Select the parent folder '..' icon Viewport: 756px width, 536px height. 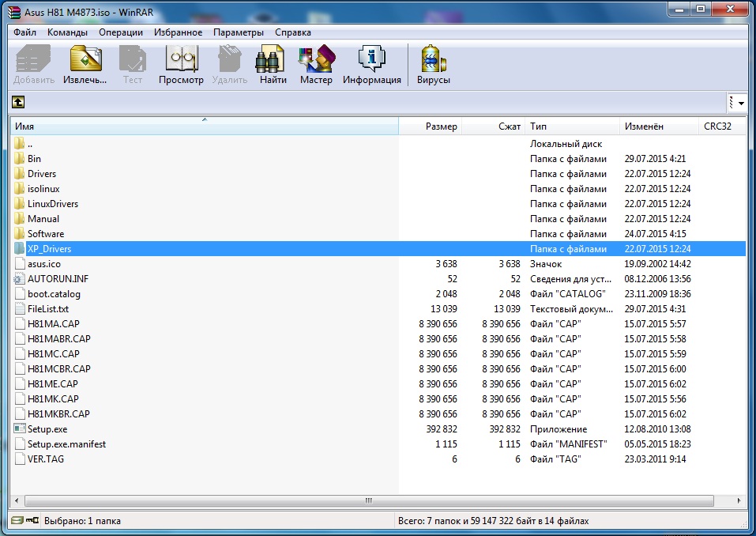click(19, 143)
